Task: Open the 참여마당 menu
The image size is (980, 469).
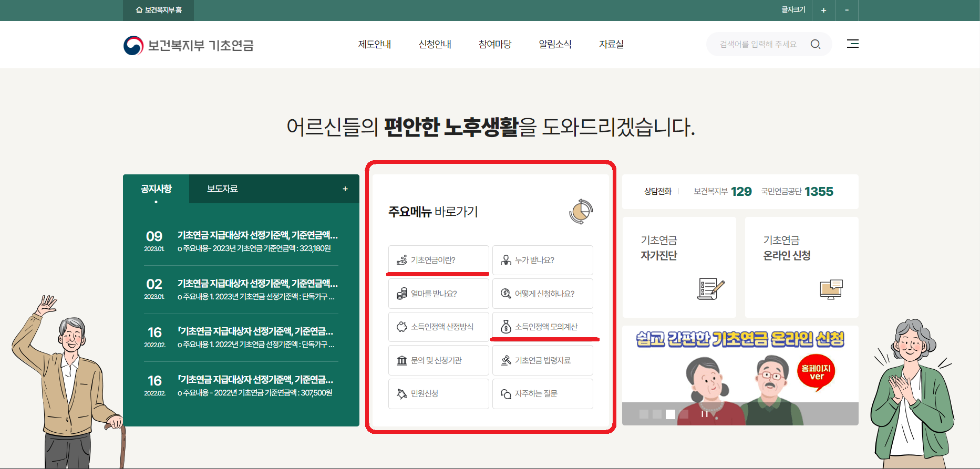Action: click(495, 44)
